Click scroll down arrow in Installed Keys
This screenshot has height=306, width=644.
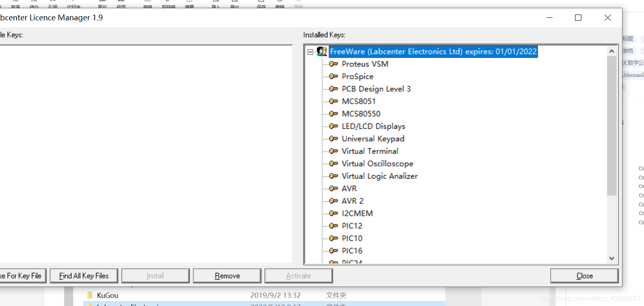(x=612, y=258)
